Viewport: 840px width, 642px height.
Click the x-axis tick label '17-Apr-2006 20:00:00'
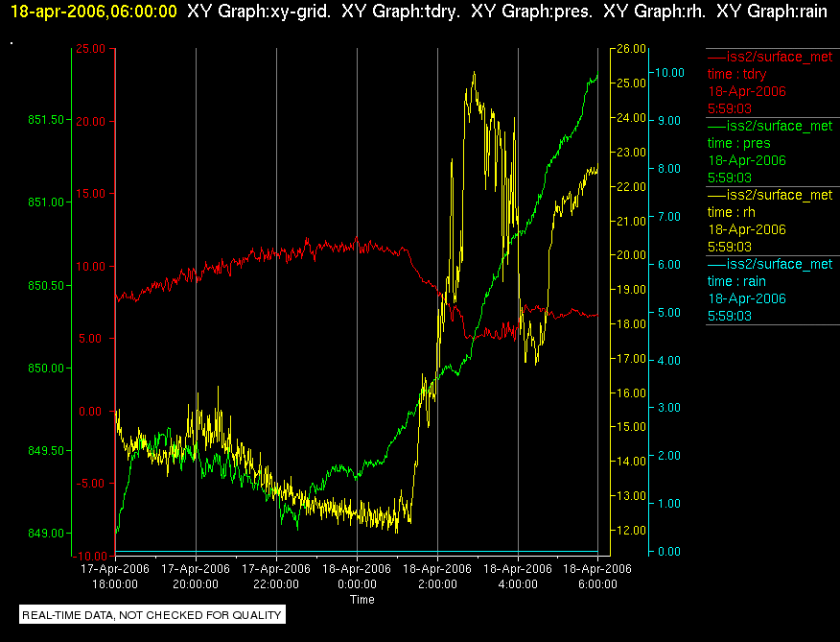coord(196,576)
